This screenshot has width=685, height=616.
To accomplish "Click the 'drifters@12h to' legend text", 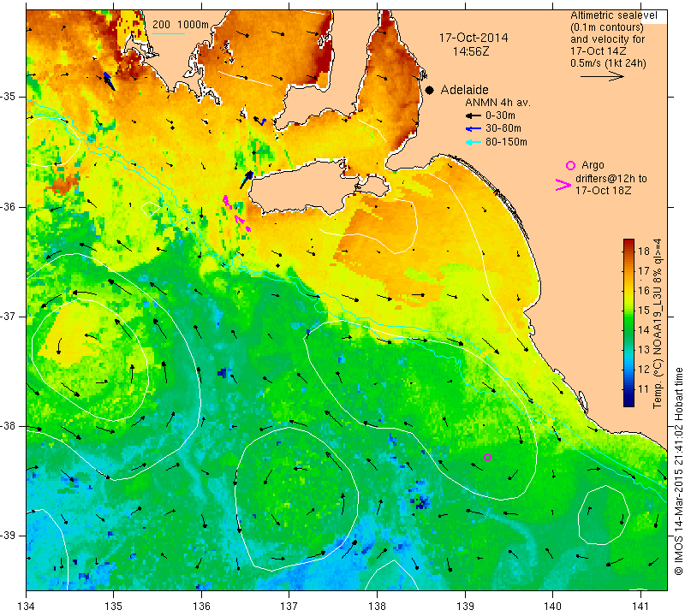I will click(611, 179).
